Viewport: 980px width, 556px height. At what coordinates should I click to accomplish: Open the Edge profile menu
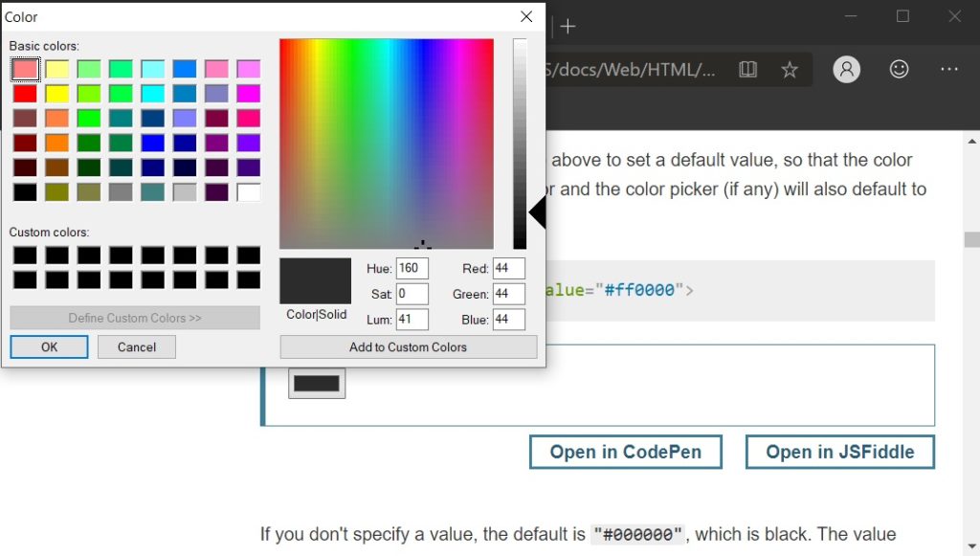point(846,69)
